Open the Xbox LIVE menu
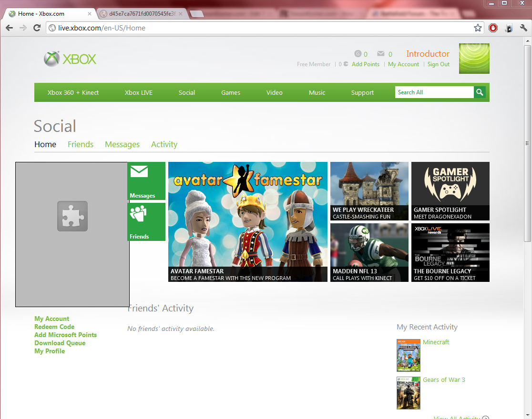 138,92
